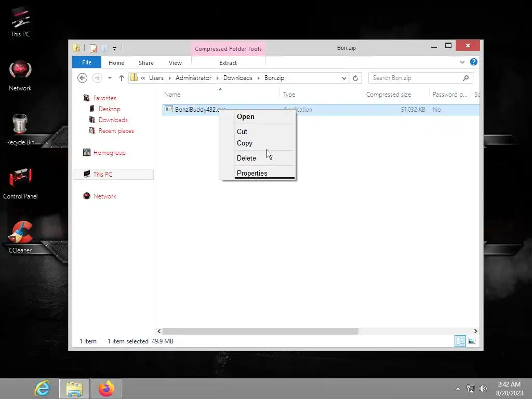Expand breadcrumb arrow after Downloads
The image size is (532, 399).
click(259, 78)
